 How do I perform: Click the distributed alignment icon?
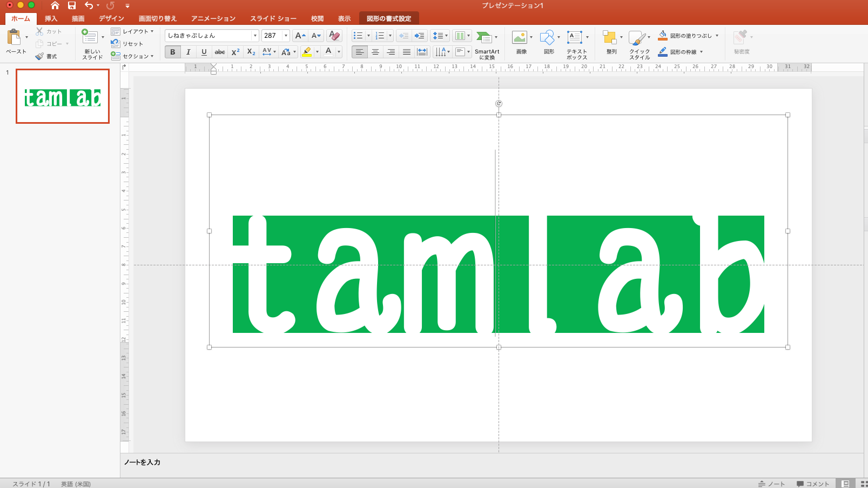coord(422,52)
